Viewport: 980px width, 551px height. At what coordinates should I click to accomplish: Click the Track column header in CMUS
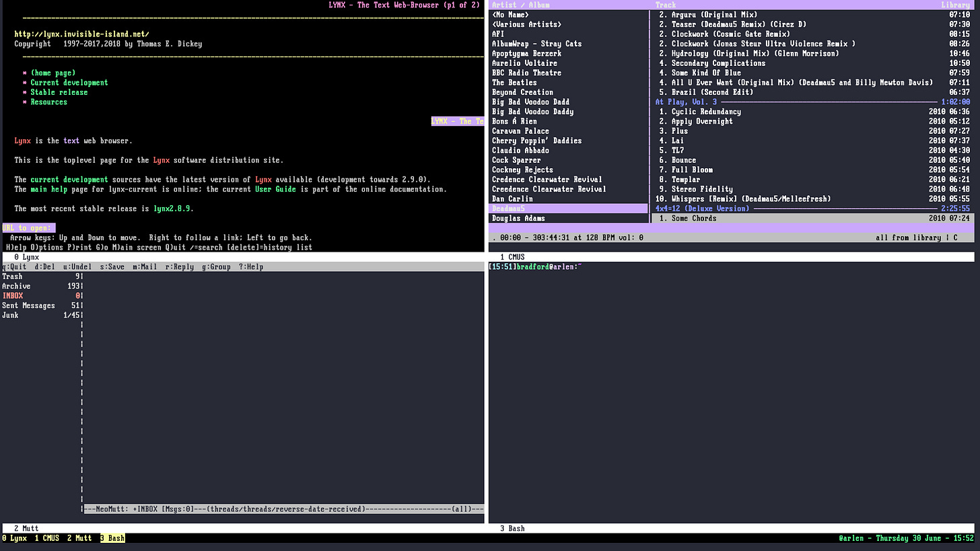click(665, 5)
